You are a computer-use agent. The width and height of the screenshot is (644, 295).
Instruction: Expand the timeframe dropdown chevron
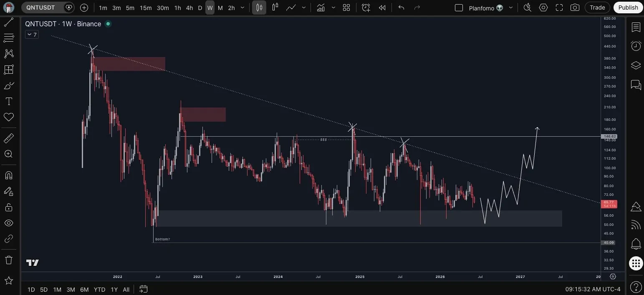pos(242,7)
